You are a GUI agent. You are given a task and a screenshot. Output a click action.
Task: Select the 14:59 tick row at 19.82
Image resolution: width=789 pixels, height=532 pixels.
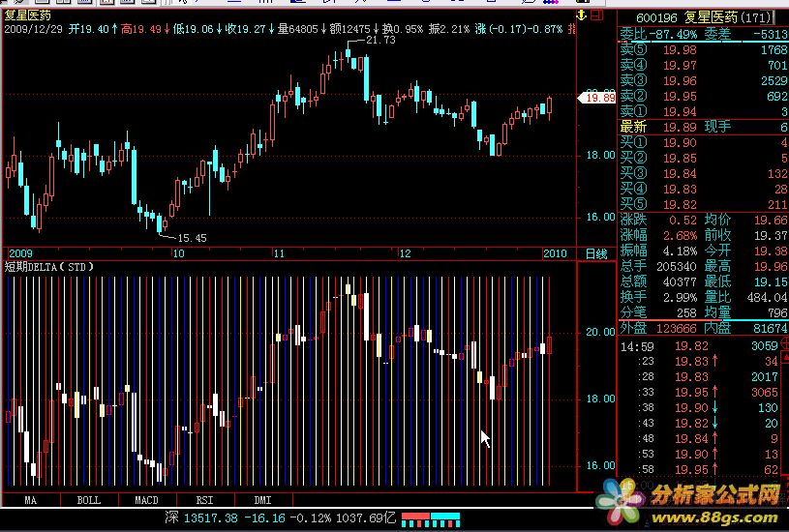click(x=701, y=346)
